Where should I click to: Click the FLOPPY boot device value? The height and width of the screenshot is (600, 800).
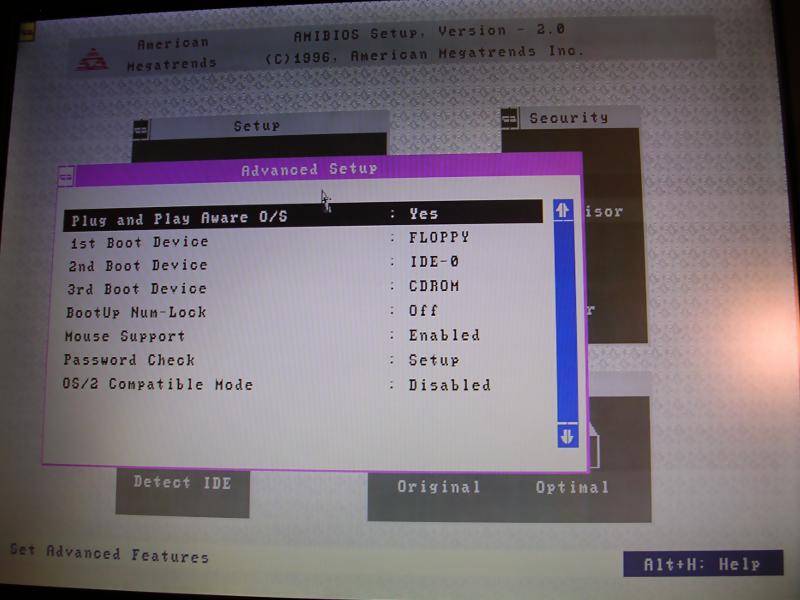pyautogui.click(x=439, y=238)
